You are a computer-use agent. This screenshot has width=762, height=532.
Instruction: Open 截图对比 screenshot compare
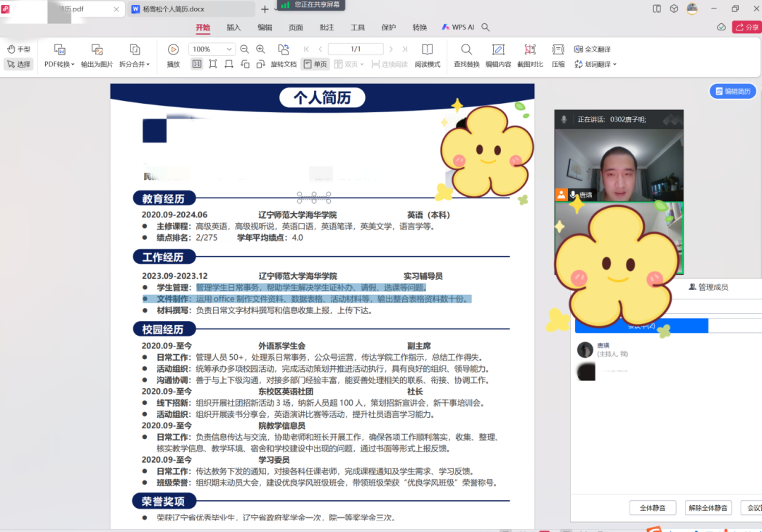coord(530,56)
